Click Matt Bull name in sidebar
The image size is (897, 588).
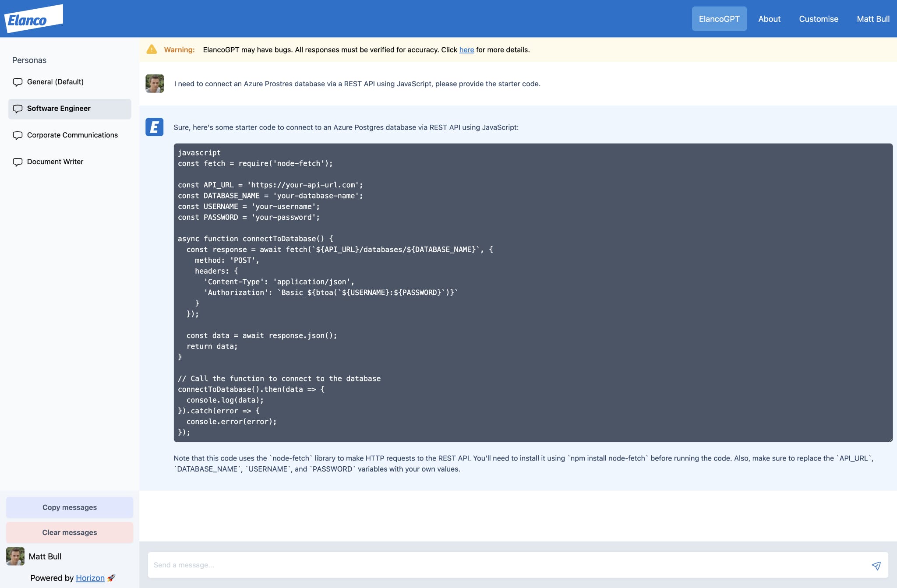[45, 556]
